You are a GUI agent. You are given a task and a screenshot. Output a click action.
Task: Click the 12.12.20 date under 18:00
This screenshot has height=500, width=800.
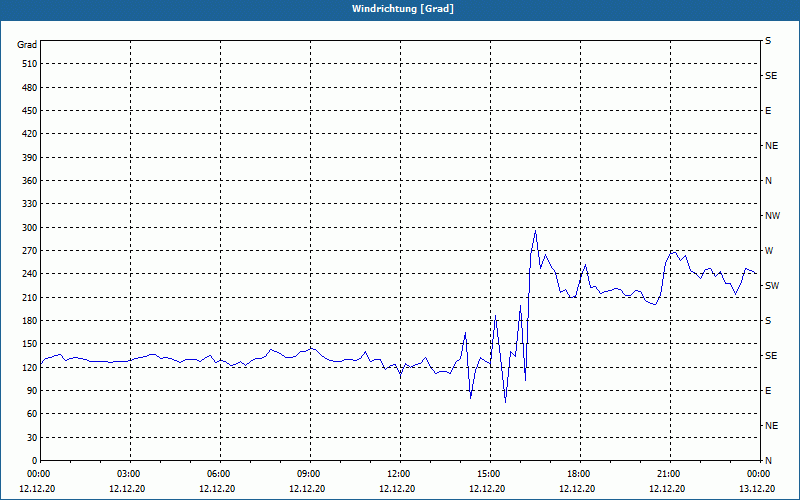pyautogui.click(x=577, y=489)
